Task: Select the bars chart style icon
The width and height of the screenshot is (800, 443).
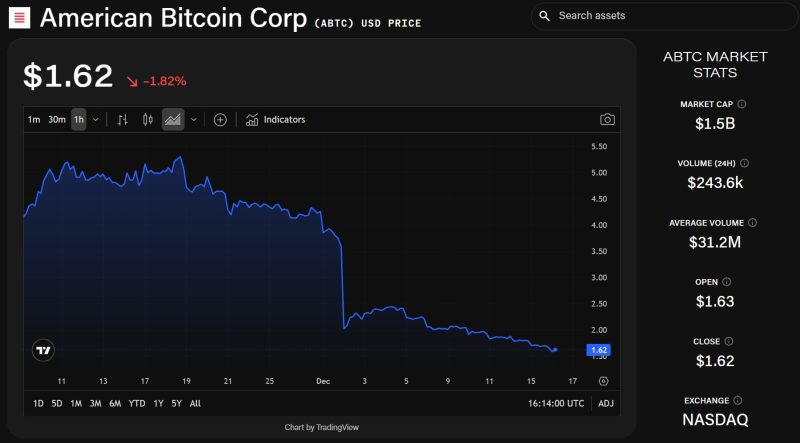Action: point(123,120)
